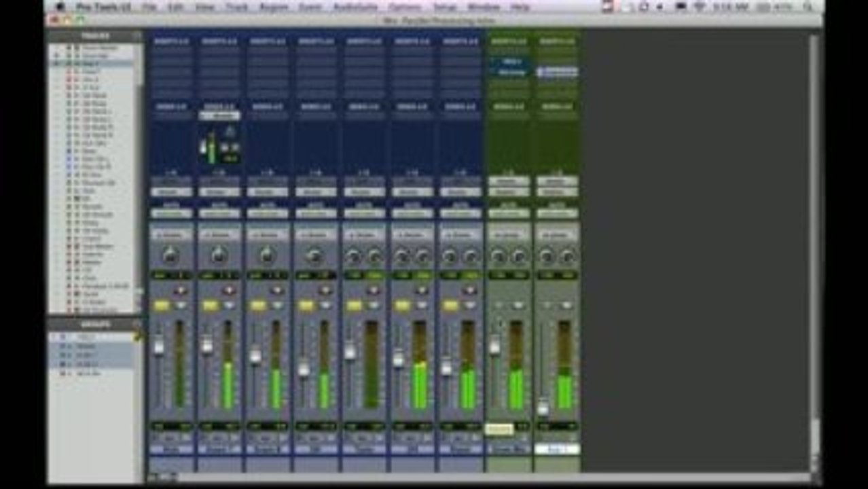Record-enable the third channel strip
The width and height of the screenshot is (868, 489).
277,291
